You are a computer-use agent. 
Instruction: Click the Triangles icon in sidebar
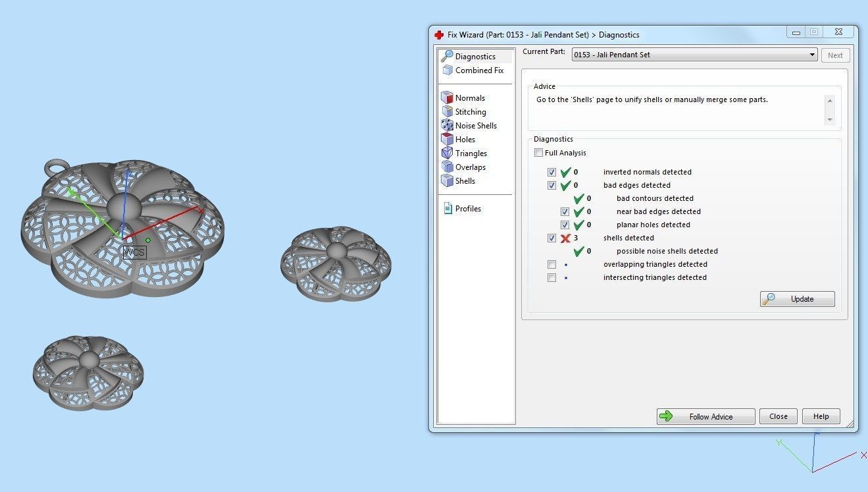pos(447,153)
